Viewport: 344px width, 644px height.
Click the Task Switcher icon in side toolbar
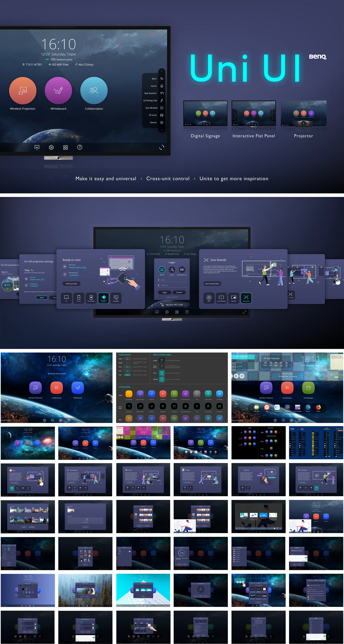tap(162, 93)
